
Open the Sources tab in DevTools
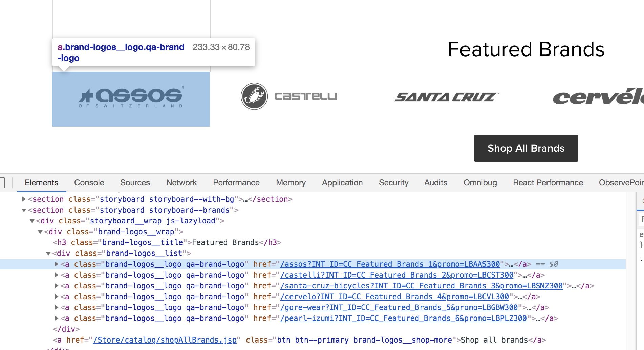point(135,183)
